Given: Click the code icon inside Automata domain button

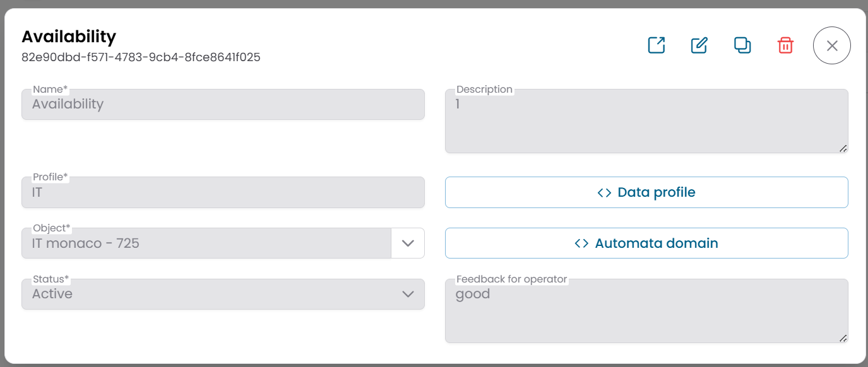Looking at the screenshot, I should click(582, 243).
